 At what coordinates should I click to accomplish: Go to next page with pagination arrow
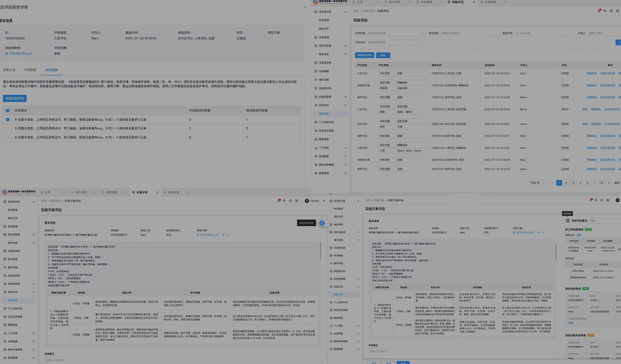610,183
